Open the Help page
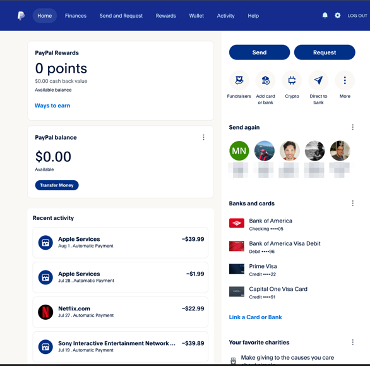370x366 pixels. click(253, 16)
